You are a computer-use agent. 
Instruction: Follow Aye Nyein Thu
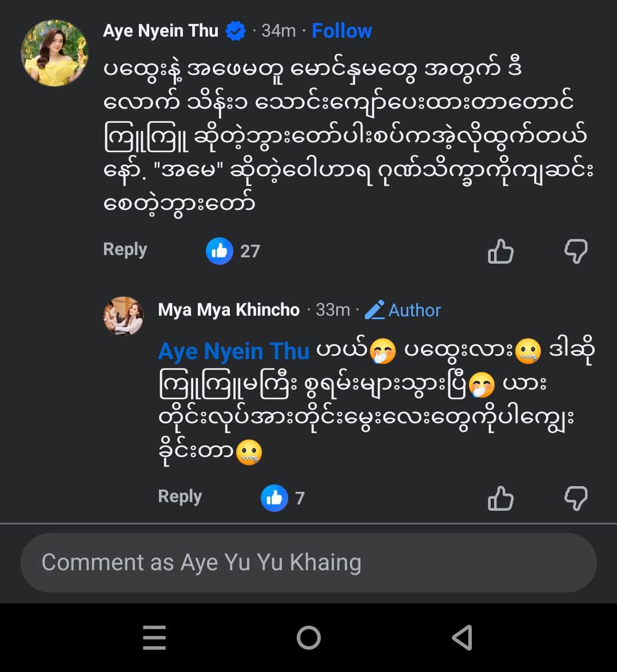(341, 31)
